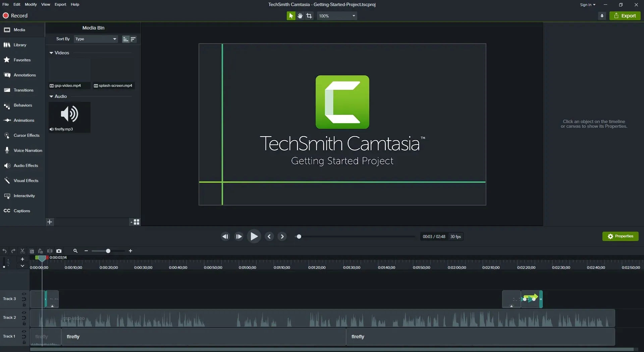Toggle the magnetic track option for Track 2
This screenshot has height=352, width=644.
click(24, 318)
